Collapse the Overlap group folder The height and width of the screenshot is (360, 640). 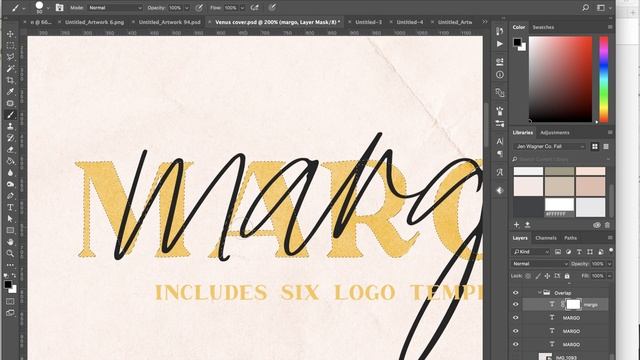(540, 293)
